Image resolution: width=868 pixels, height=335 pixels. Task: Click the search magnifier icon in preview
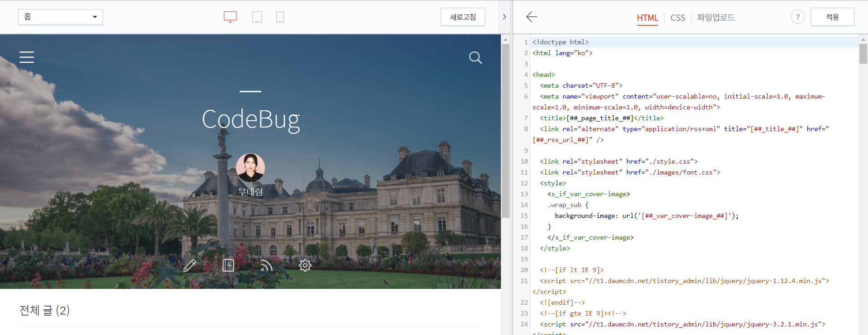pos(475,57)
